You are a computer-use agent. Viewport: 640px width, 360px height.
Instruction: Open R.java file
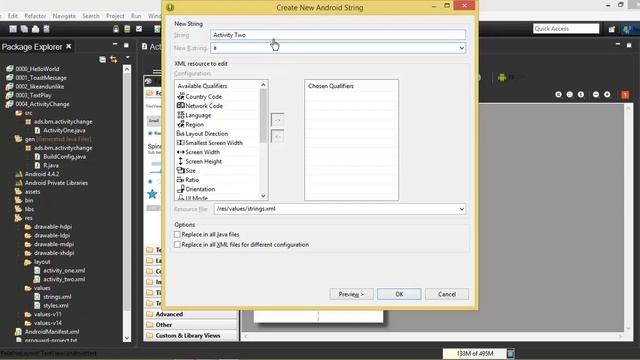(x=47, y=165)
